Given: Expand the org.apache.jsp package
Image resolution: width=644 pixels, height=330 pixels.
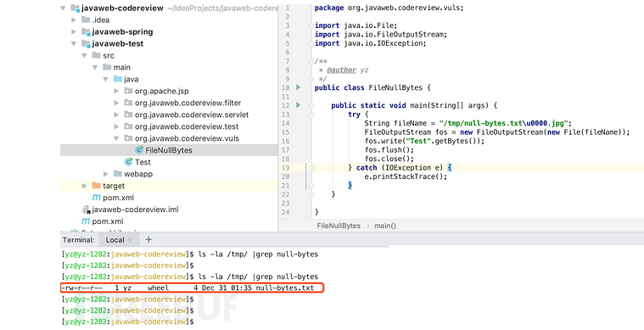Looking at the screenshot, I should click(x=116, y=91).
